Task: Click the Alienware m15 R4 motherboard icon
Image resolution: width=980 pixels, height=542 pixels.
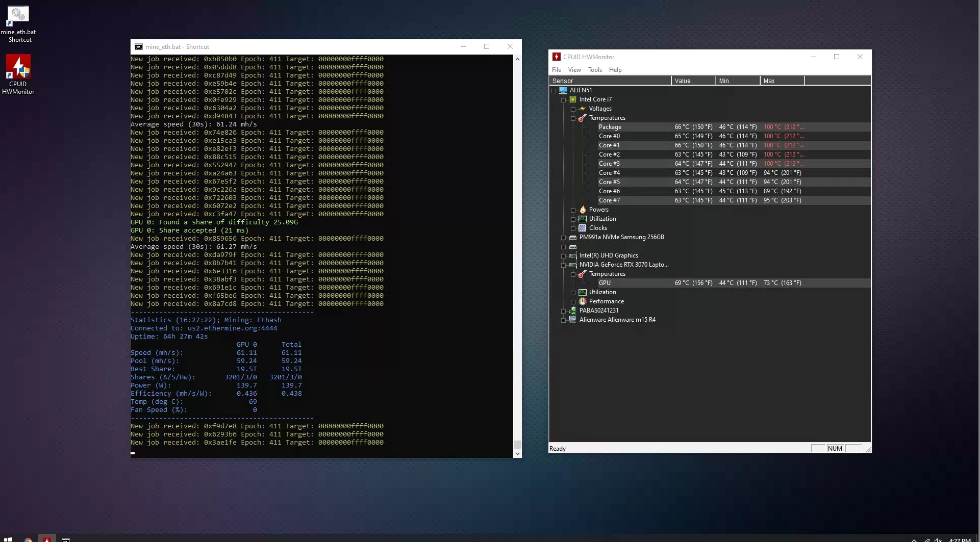Action: [573, 320]
